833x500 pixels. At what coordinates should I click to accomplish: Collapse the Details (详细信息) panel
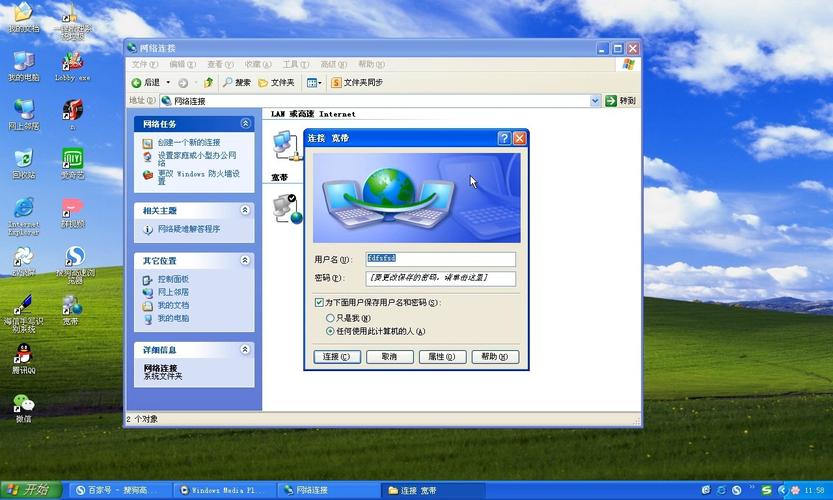245,350
